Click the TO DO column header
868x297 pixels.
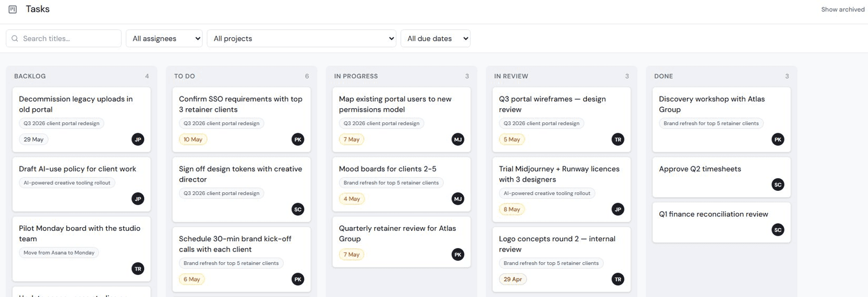click(x=184, y=76)
